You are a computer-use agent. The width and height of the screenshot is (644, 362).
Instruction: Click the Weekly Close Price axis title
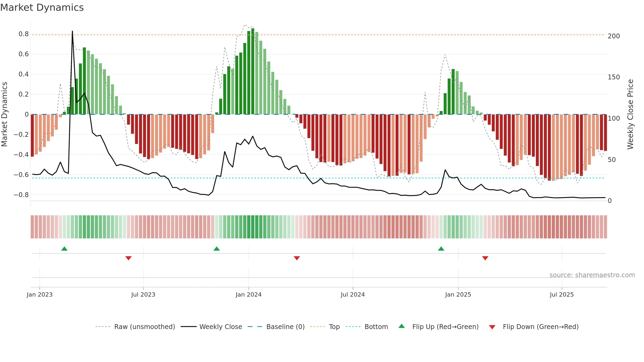click(630, 114)
